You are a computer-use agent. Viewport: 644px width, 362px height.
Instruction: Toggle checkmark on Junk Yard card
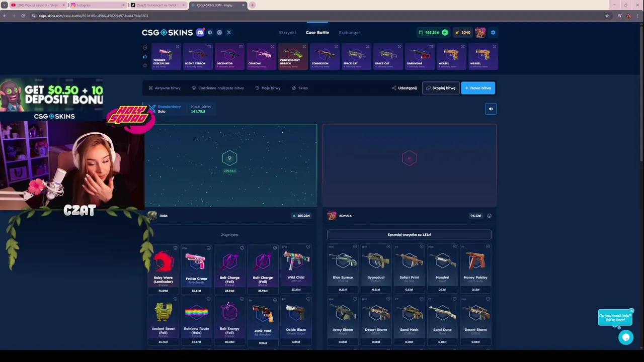pos(275,300)
